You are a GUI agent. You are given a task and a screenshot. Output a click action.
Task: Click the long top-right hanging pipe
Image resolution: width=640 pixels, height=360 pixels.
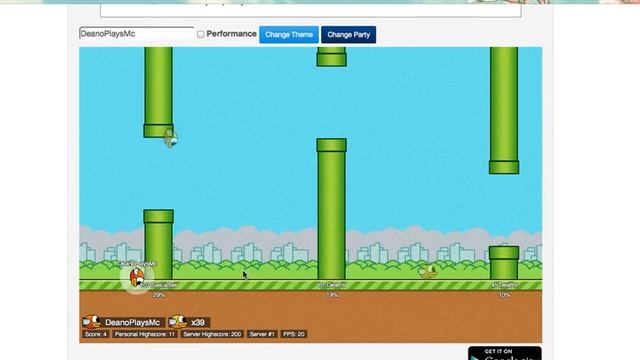(504, 111)
